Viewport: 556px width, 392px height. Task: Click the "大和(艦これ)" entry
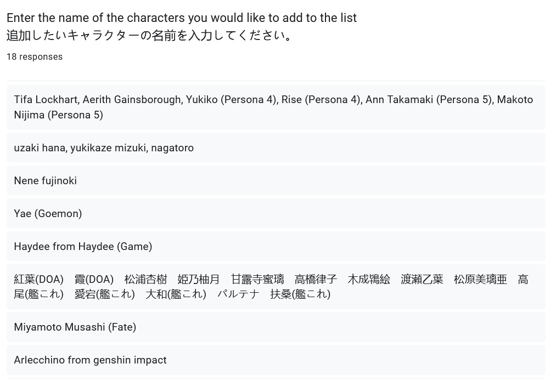(x=176, y=294)
